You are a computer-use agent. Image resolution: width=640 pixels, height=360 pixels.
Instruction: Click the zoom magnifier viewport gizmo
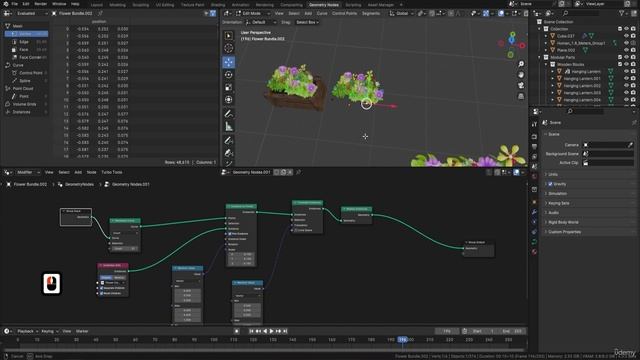point(521,64)
